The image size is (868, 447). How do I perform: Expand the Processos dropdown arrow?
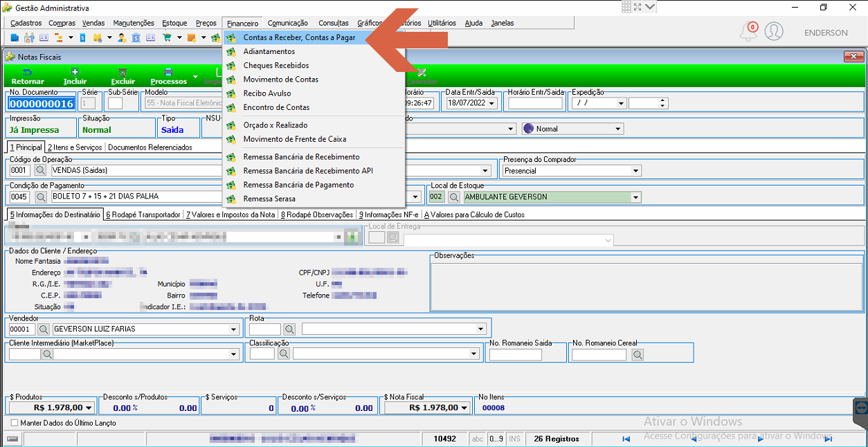tap(195, 76)
